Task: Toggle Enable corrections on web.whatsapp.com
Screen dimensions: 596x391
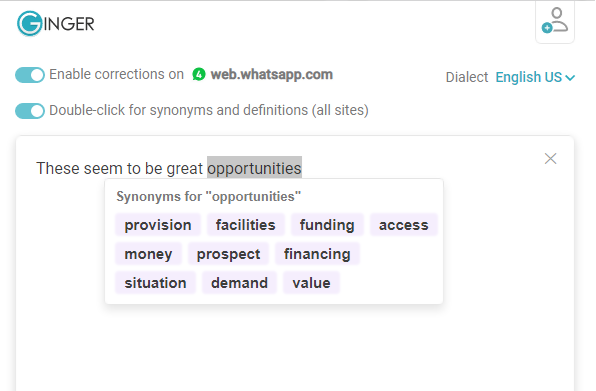Action: [30, 75]
